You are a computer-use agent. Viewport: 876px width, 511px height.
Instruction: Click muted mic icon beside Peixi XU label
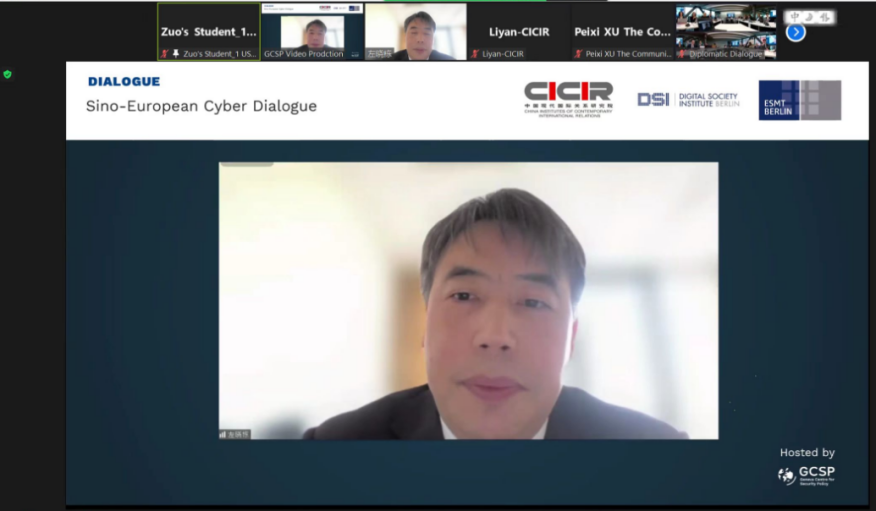[578, 54]
